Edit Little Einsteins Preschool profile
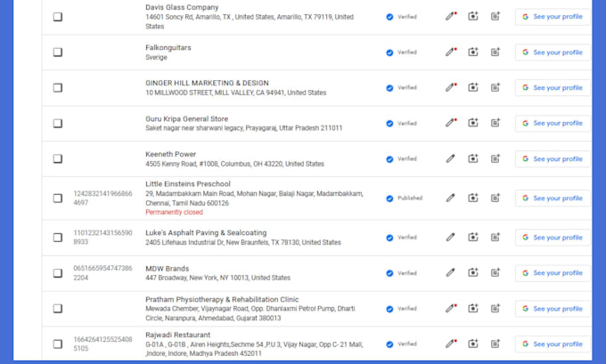 (450, 198)
